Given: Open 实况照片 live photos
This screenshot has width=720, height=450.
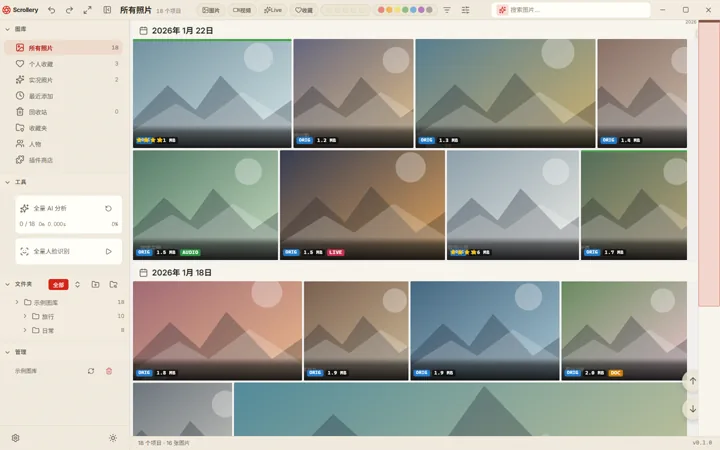Looking at the screenshot, I should coord(63,80).
